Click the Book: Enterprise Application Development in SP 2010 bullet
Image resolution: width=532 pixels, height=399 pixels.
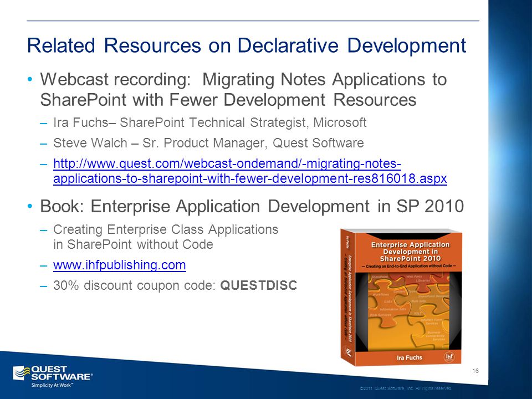pyautogui.click(x=252, y=206)
